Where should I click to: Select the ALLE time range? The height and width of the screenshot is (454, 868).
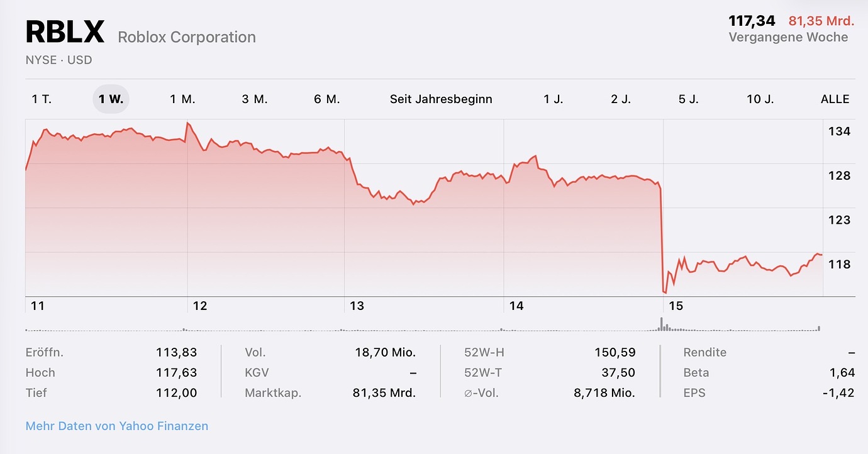[x=835, y=99]
